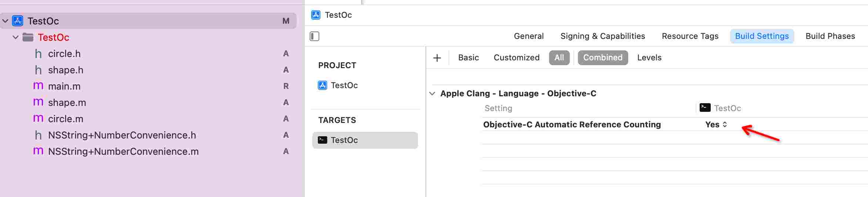Image resolution: width=868 pixels, height=197 pixels.
Task: Hide the project and targets list sidebar
Action: [x=314, y=36]
